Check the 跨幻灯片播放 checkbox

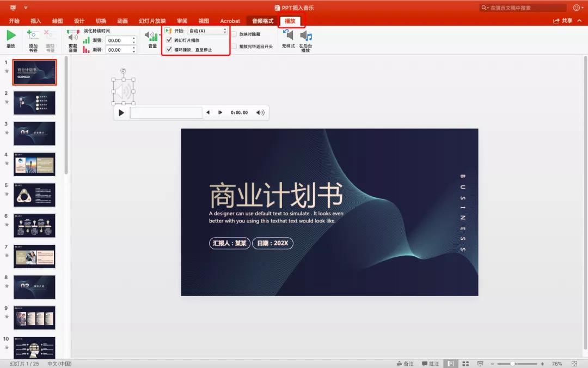pyautogui.click(x=169, y=40)
